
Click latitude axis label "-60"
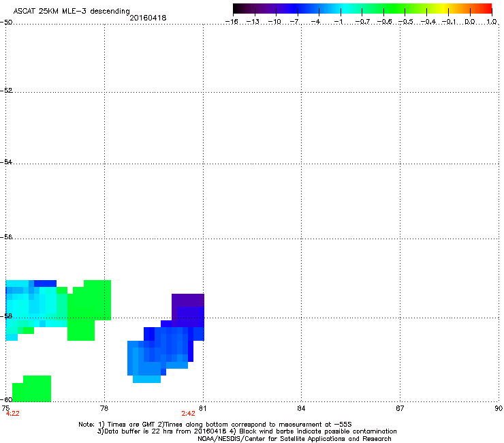coord(6,399)
